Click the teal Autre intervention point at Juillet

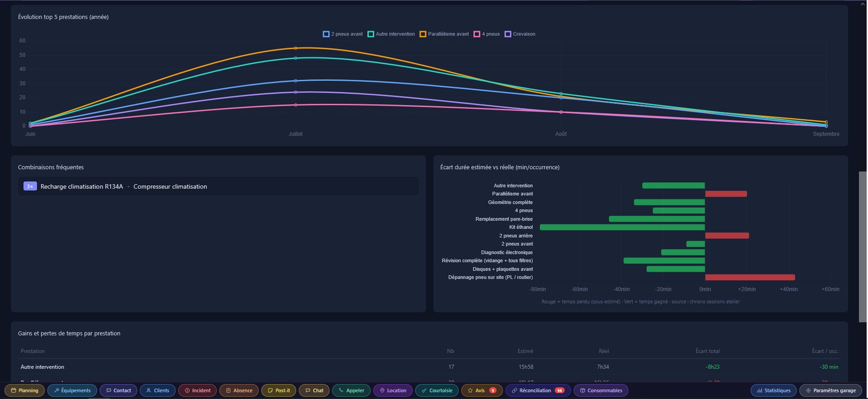[296, 58]
